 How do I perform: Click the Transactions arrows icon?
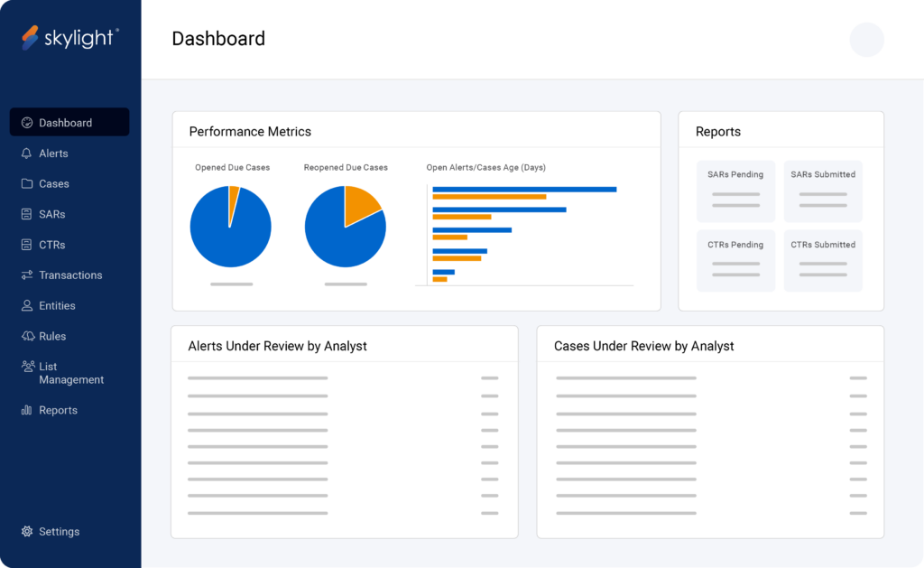[27, 275]
